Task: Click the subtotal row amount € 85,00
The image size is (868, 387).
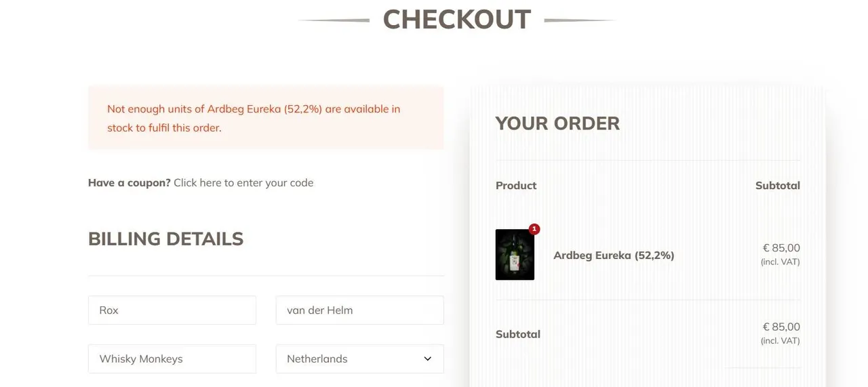Action: click(781, 326)
